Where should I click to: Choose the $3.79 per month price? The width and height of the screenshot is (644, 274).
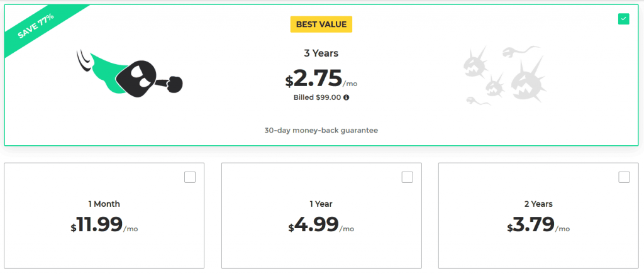point(538,224)
